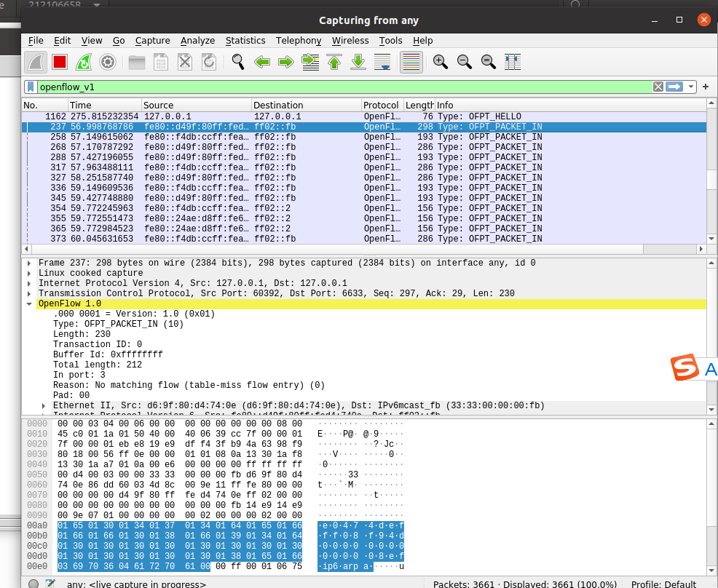The width and height of the screenshot is (718, 588).
Task: Jump to the first packet icon
Action: pyautogui.click(x=334, y=62)
